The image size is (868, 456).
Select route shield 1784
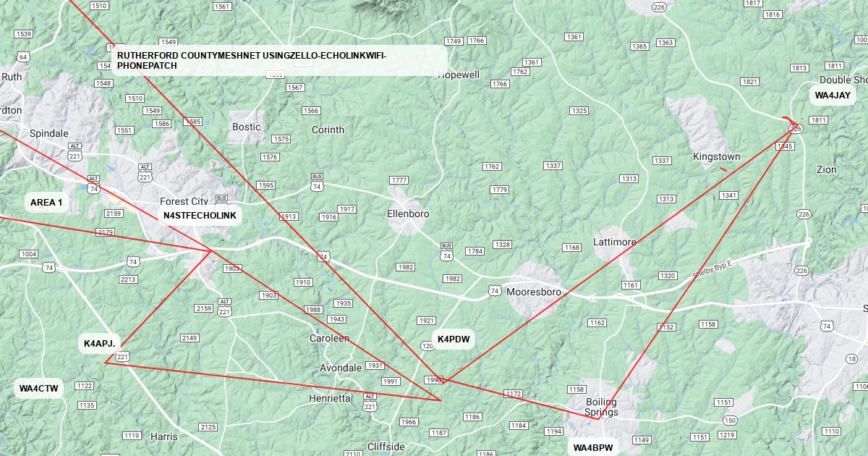[475, 251]
